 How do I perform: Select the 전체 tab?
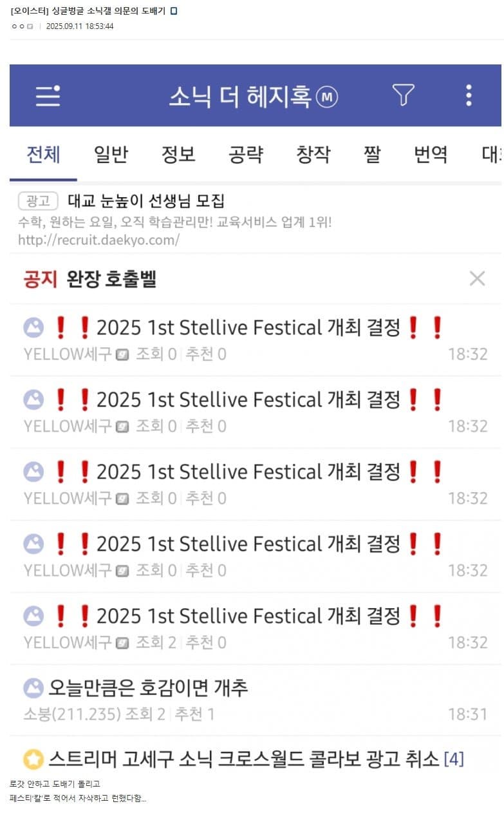coord(43,155)
